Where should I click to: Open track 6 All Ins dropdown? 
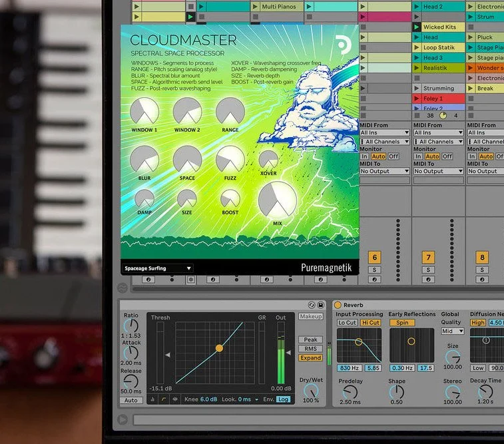click(x=384, y=132)
